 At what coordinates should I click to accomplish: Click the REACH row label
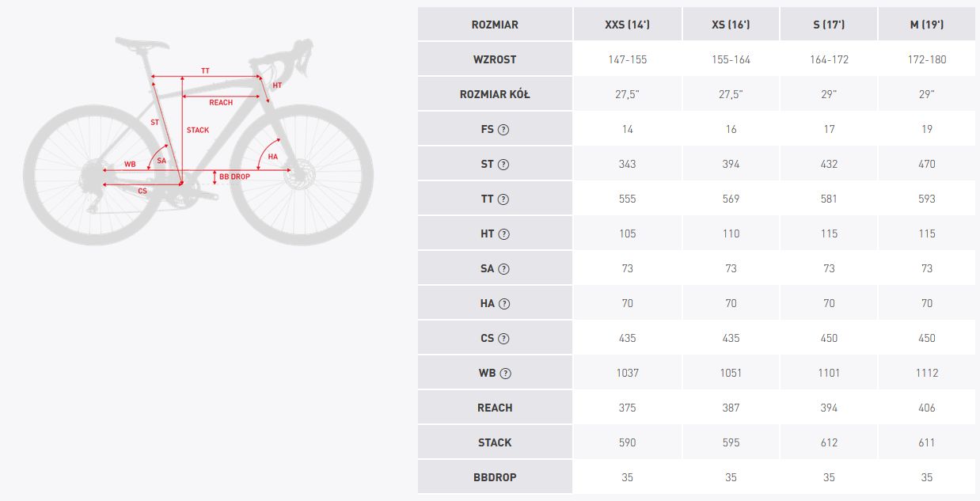coord(495,408)
